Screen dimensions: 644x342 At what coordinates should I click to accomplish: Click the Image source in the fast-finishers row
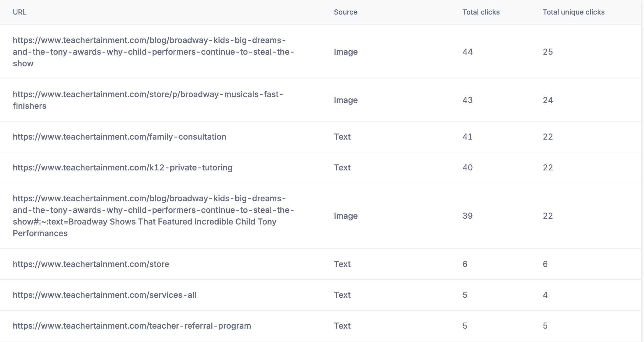[346, 100]
